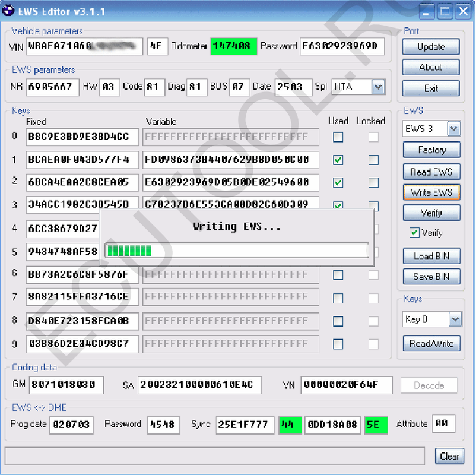476x475 pixels.
Task: Open the About dialog
Action: point(431,67)
